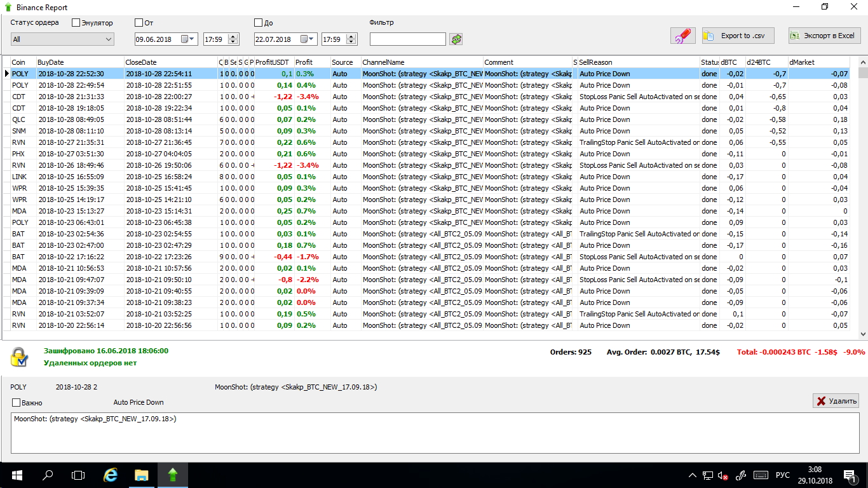Sort by Source column header
Image resolution: width=868 pixels, height=488 pixels.
point(346,62)
